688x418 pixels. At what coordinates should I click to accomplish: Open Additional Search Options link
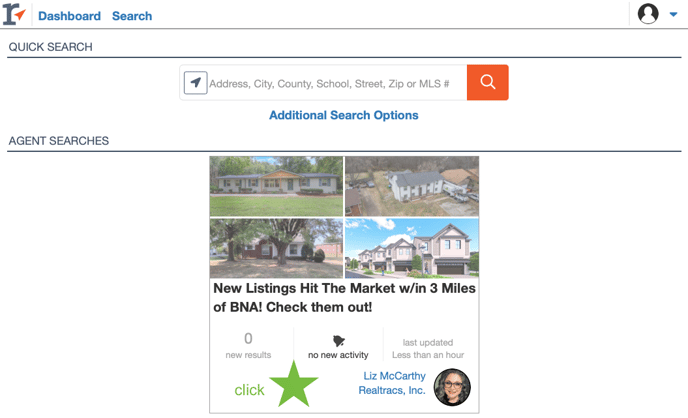click(x=344, y=115)
